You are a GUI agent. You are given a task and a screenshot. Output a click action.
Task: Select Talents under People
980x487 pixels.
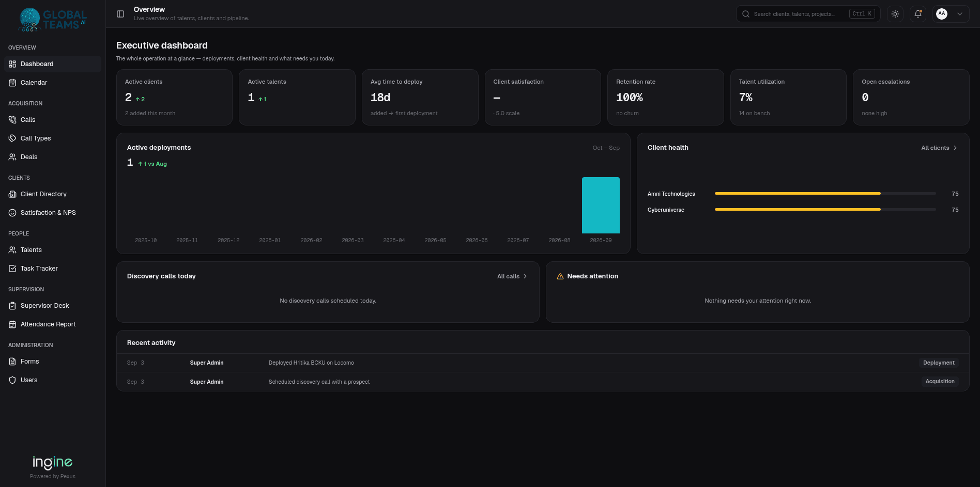[53, 250]
